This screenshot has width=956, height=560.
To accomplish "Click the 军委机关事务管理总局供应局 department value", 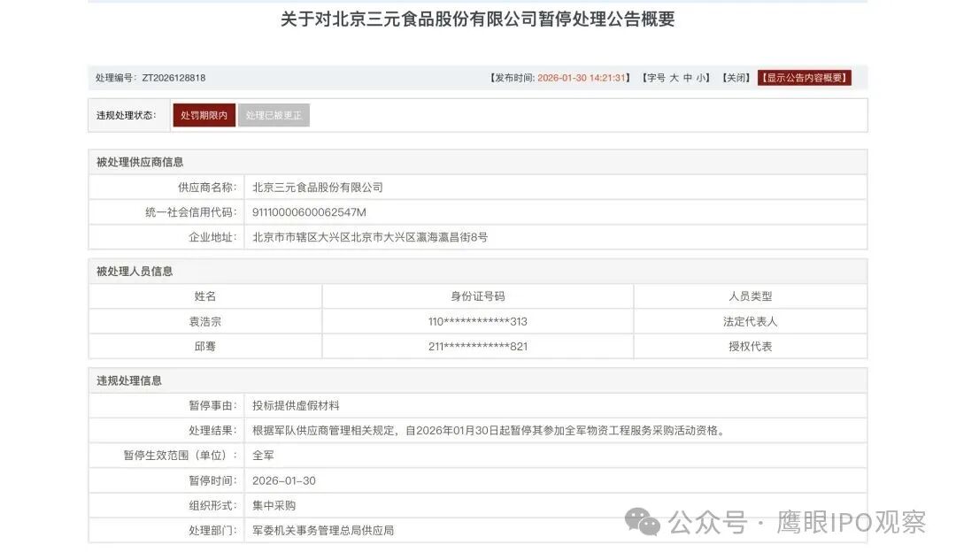I will (x=323, y=531).
